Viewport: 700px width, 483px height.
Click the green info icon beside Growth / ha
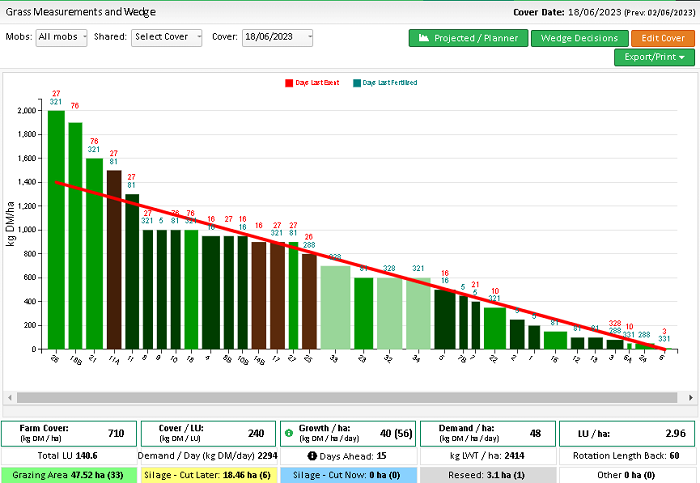288,433
